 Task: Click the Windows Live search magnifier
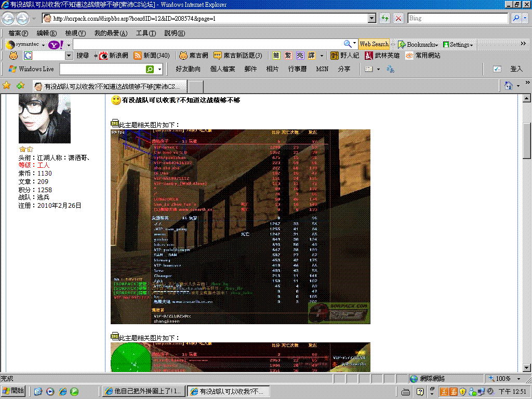(150, 69)
